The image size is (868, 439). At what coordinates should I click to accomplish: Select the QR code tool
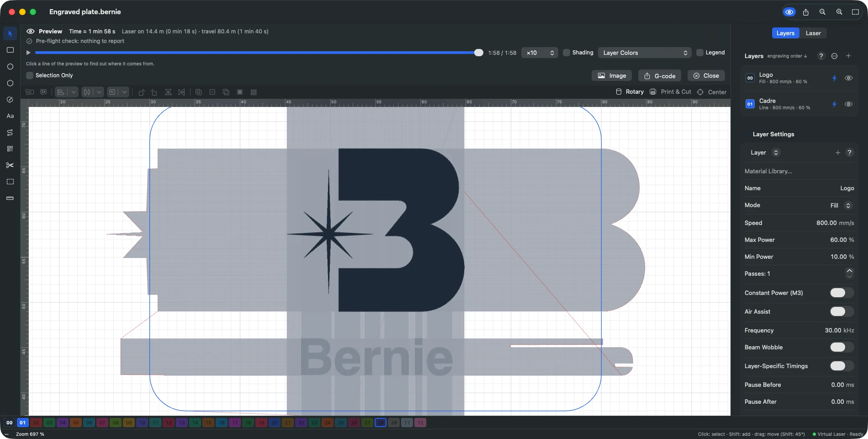10,149
